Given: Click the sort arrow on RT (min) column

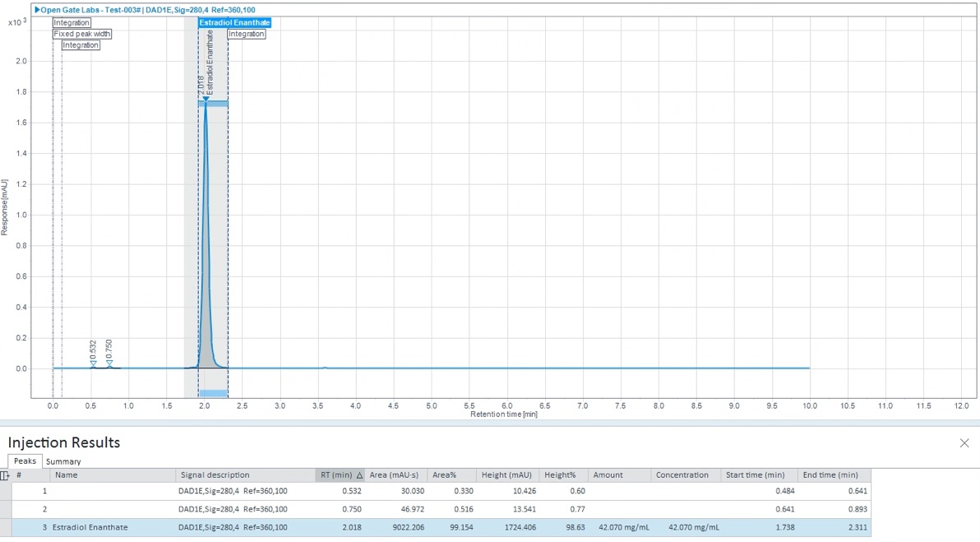Looking at the screenshot, I should (359, 475).
